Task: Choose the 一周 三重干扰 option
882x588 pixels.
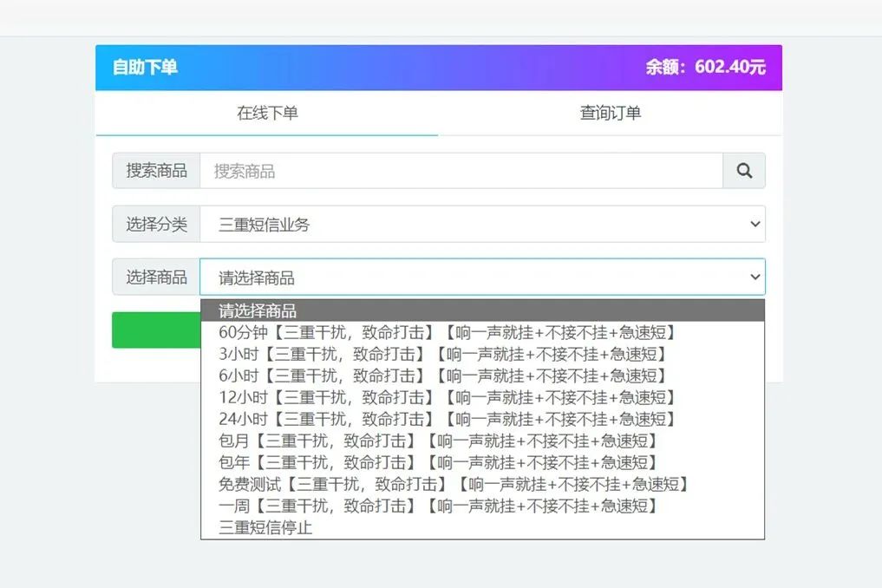Action: [482, 506]
